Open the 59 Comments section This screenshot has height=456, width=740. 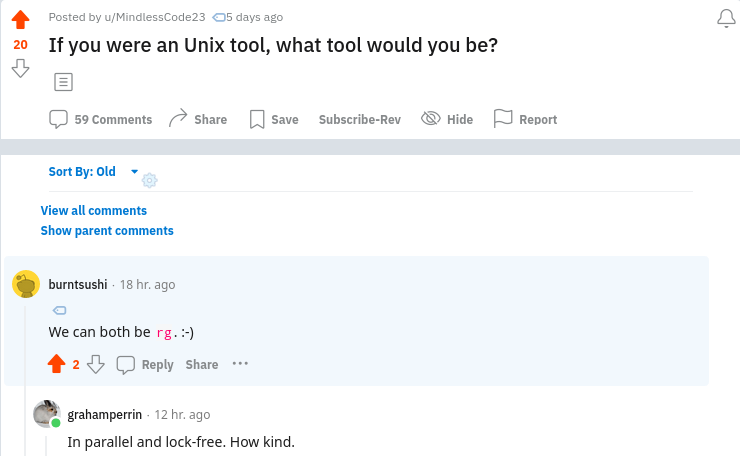point(101,119)
